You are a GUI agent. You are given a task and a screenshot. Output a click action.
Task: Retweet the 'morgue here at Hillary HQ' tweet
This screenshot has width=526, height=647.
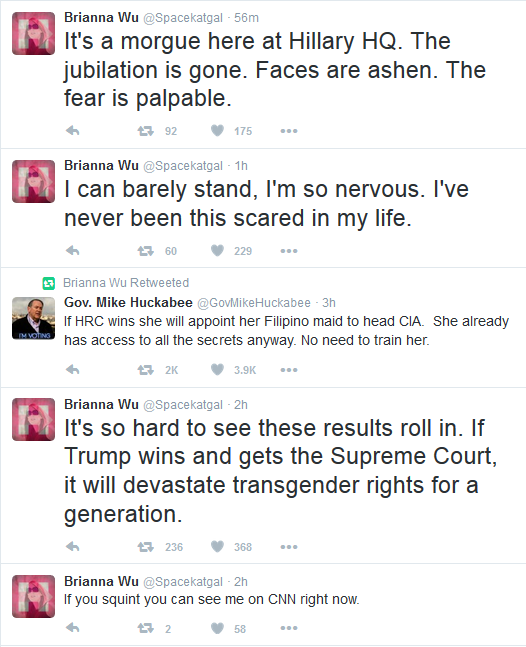pyautogui.click(x=145, y=131)
